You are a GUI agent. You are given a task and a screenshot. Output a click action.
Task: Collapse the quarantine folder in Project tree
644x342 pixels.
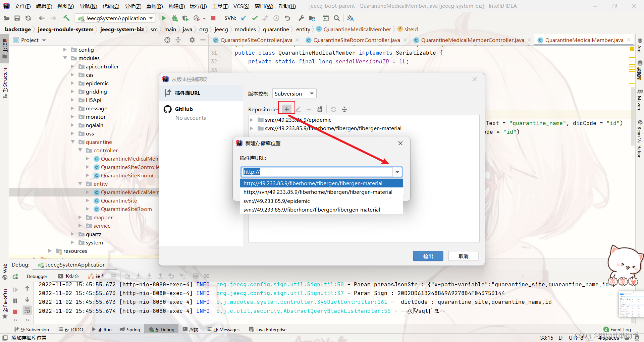click(73, 142)
